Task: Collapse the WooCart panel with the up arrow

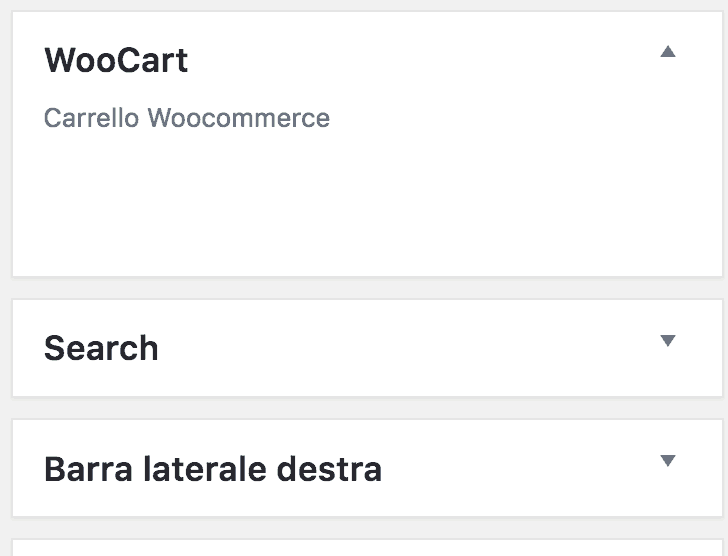Action: tap(668, 52)
